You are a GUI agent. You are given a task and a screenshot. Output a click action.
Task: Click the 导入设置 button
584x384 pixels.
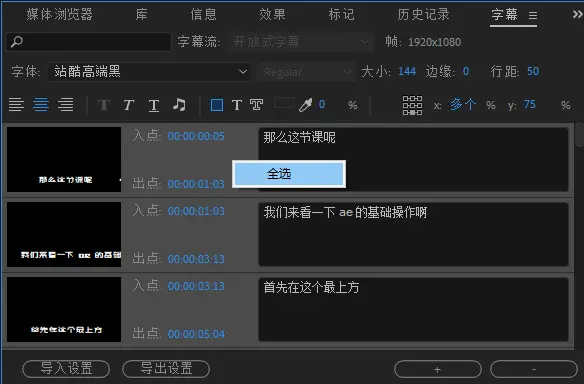(66, 369)
